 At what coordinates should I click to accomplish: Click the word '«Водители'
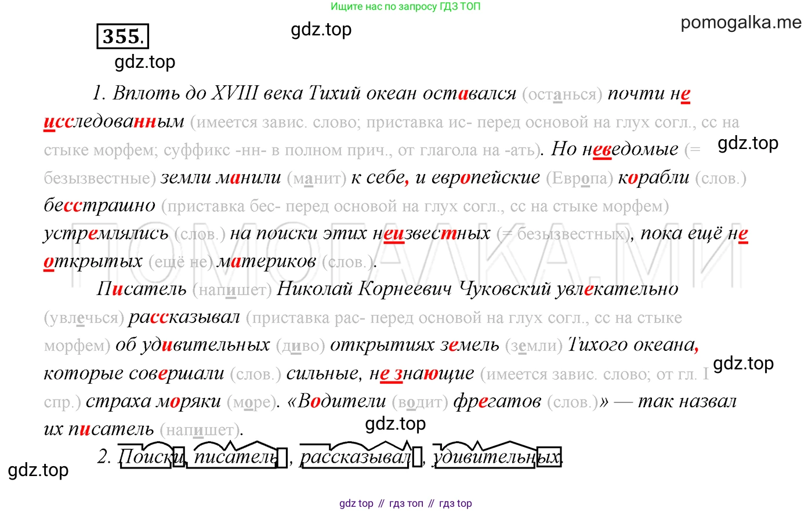point(337,401)
